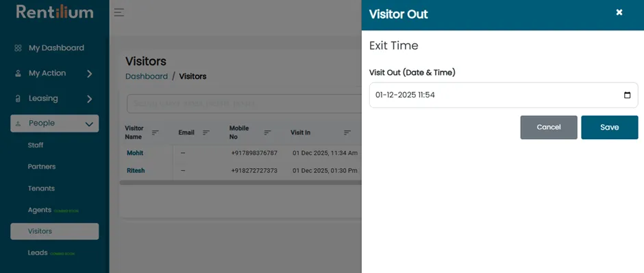This screenshot has height=273, width=644.
Task: Save the visitor exit time
Action: pyautogui.click(x=610, y=128)
